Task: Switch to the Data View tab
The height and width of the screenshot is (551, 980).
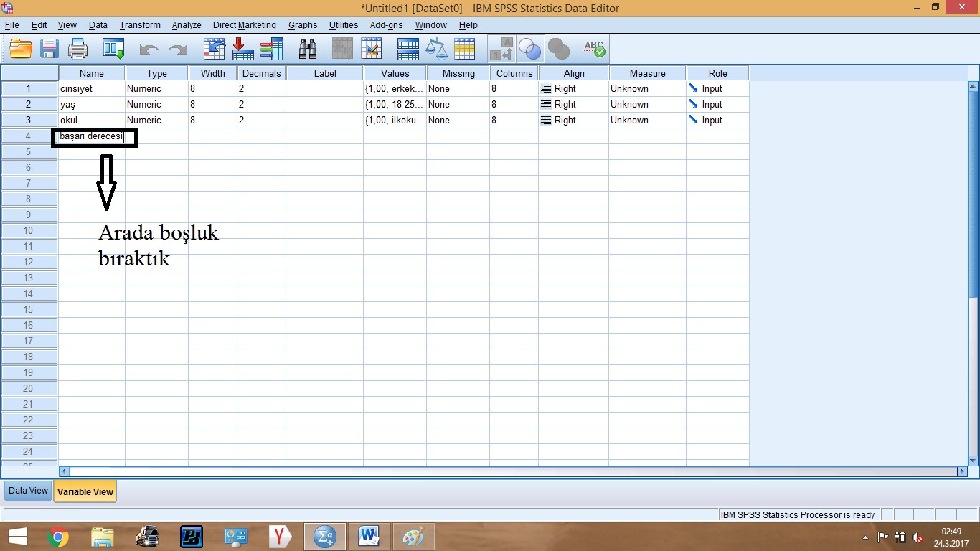Action: point(29,491)
